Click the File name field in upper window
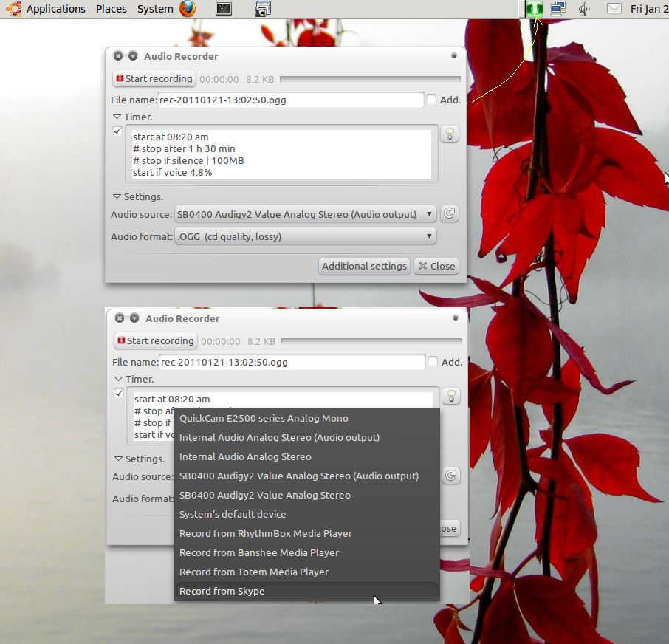Viewport: 669px width, 644px height. click(290, 100)
